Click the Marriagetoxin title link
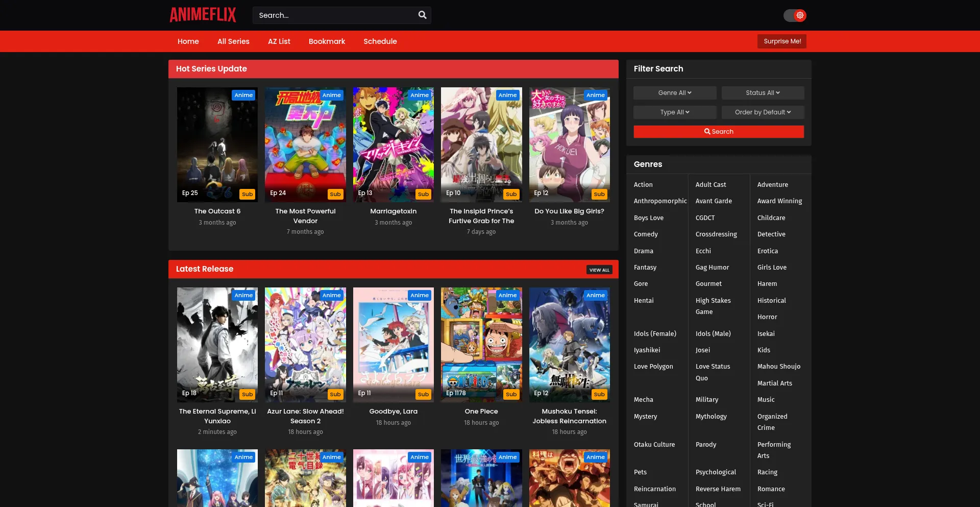The image size is (980, 507). pos(394,211)
